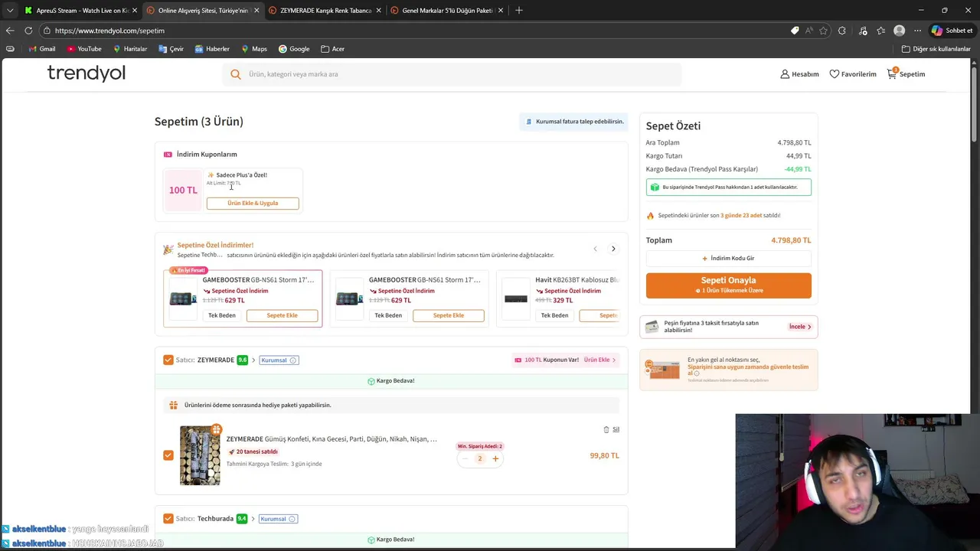Image resolution: width=980 pixels, height=551 pixels.
Task: Reload the Trendyol page
Action: pos(28,31)
